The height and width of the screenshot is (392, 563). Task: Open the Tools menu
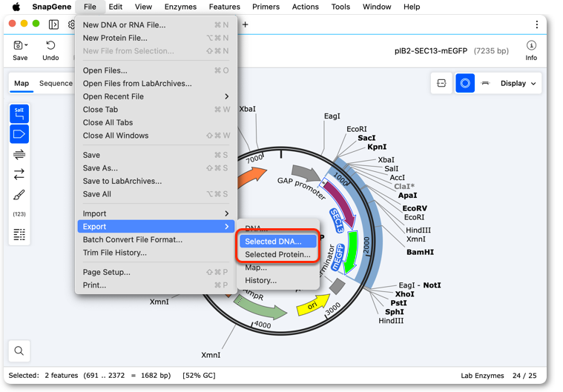pyautogui.click(x=340, y=7)
